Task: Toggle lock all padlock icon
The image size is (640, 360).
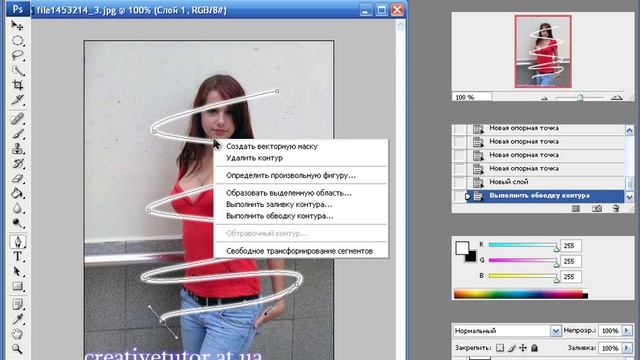Action: pos(534,348)
